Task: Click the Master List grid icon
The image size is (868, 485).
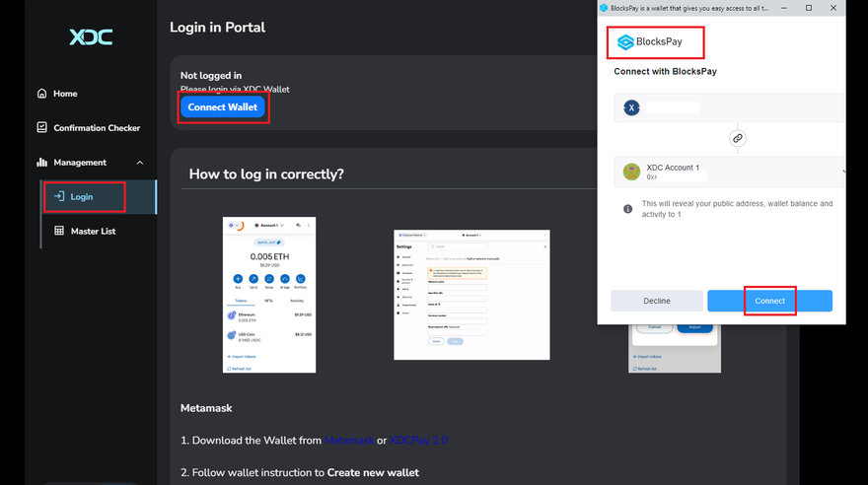Action: point(59,231)
